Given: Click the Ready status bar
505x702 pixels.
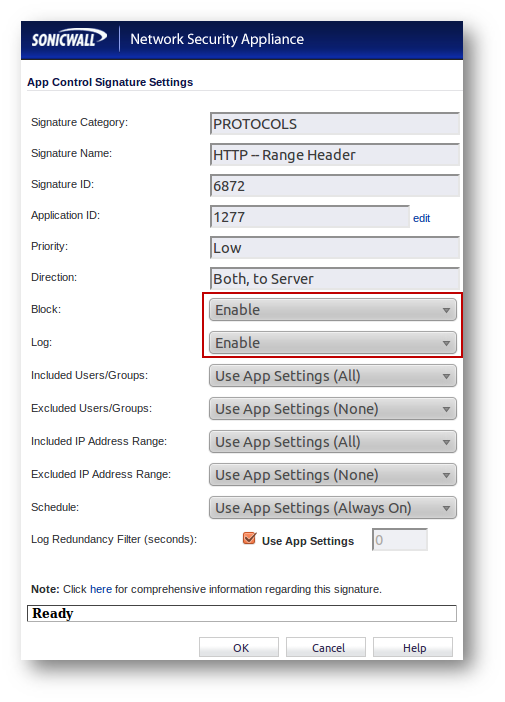Looking at the screenshot, I should point(242,613).
